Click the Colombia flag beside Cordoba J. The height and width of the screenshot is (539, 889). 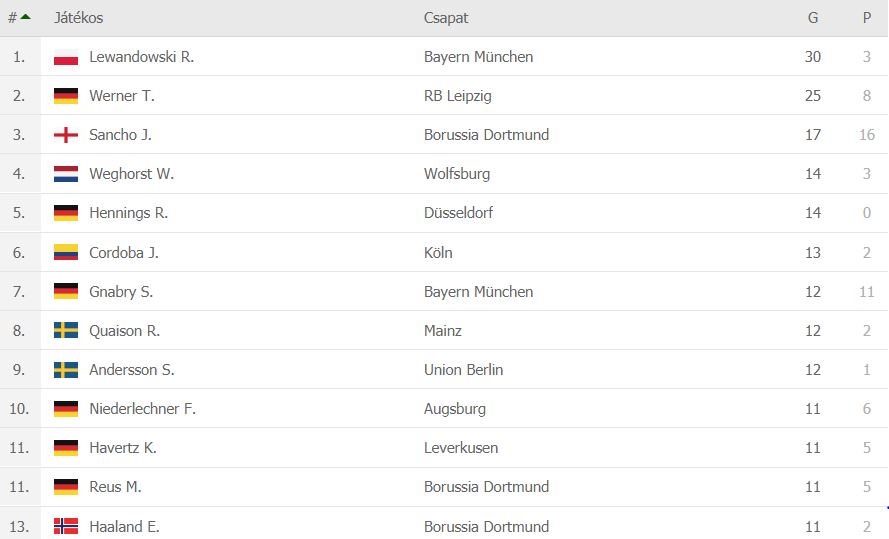tap(66, 252)
